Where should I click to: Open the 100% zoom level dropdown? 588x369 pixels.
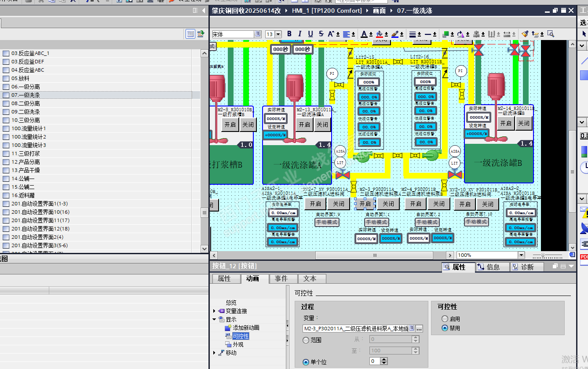(x=521, y=255)
